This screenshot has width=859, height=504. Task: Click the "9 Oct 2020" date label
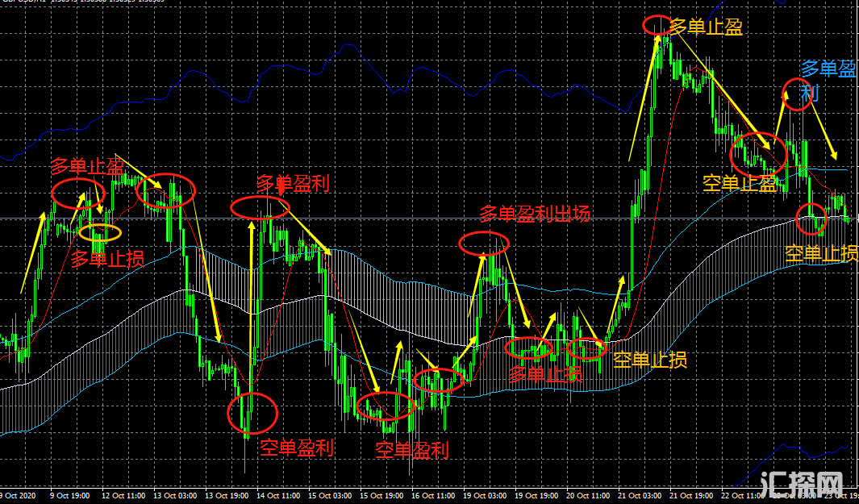[x=18, y=496]
